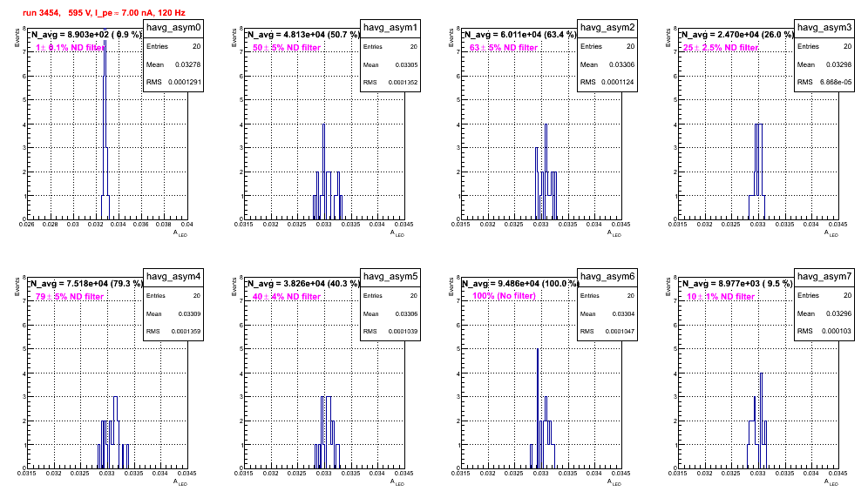868x498 pixels.
Task: Click the N_avg = 6.011e+04 label
Action: [519, 35]
